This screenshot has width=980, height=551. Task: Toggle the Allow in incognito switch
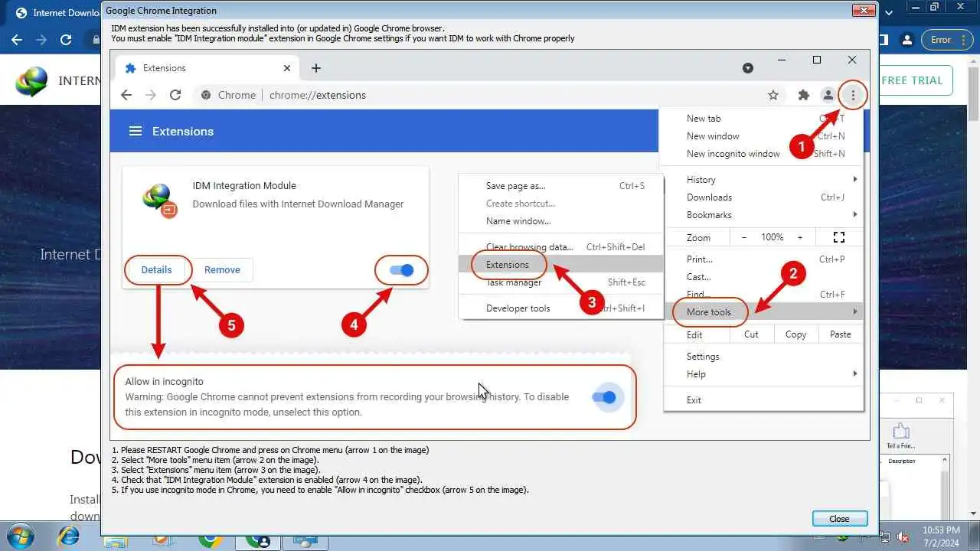[604, 397]
